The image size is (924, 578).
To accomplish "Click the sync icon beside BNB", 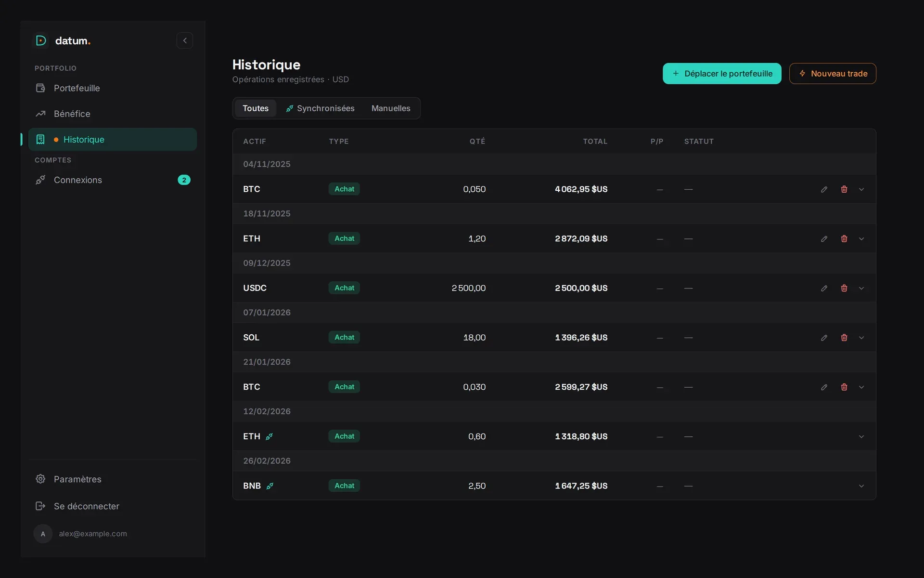I will 270,486.
